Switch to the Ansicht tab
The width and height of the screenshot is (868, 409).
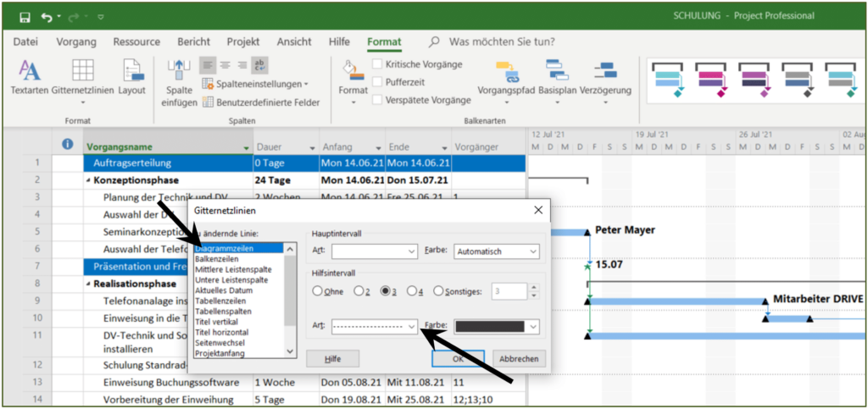[x=294, y=42]
